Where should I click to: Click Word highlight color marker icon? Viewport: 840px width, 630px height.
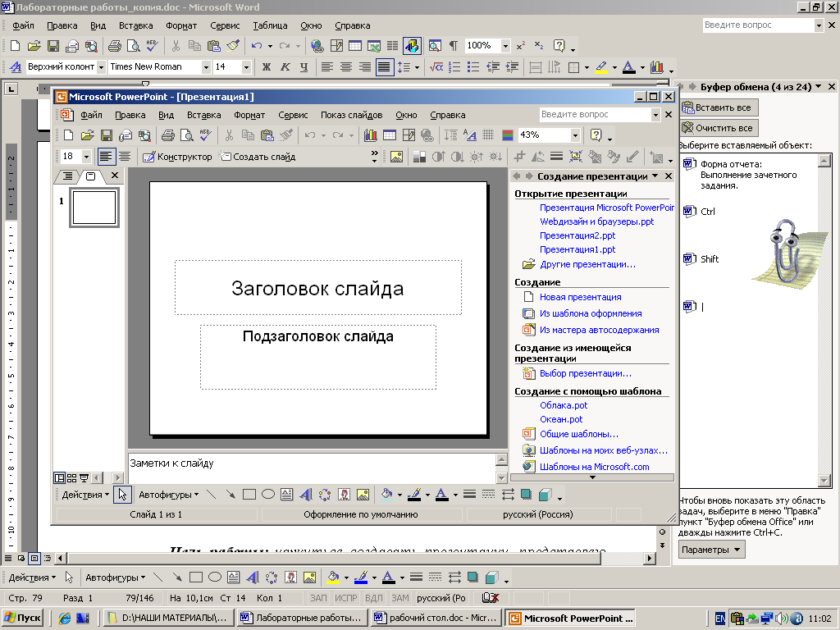point(601,67)
